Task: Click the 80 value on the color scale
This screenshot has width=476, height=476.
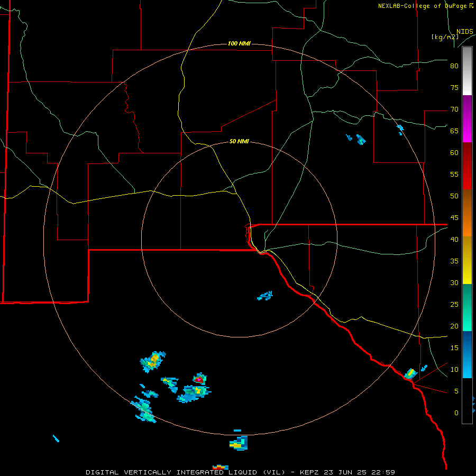Action: [x=454, y=66]
